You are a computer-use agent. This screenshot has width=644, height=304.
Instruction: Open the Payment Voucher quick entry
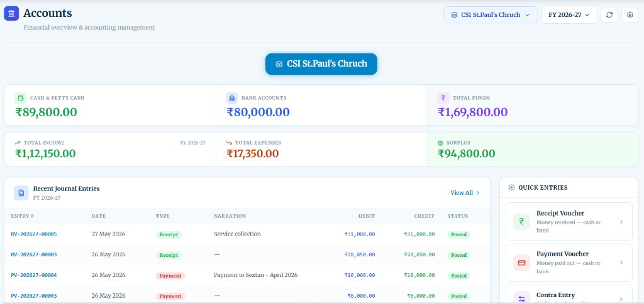[x=569, y=263]
